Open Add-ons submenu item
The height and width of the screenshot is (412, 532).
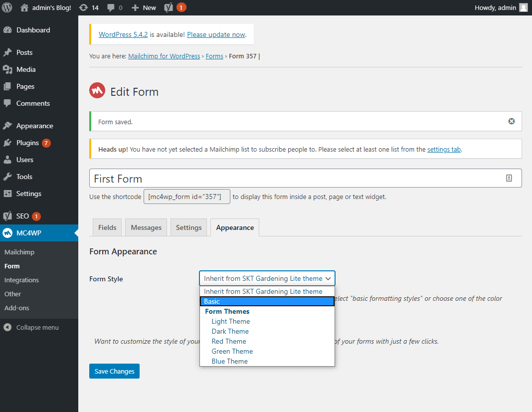tap(16, 308)
